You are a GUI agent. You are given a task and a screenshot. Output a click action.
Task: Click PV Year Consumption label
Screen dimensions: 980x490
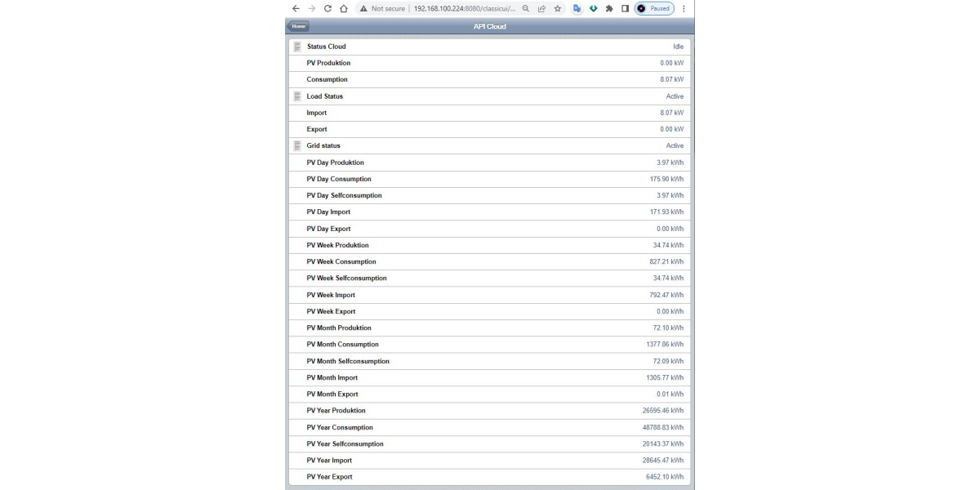click(341, 427)
